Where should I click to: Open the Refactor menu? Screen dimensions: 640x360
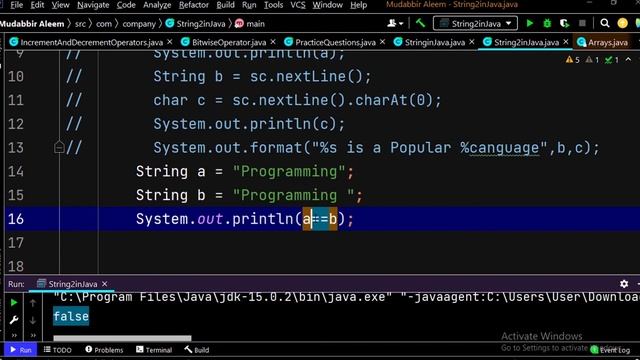pyautogui.click(x=194, y=5)
